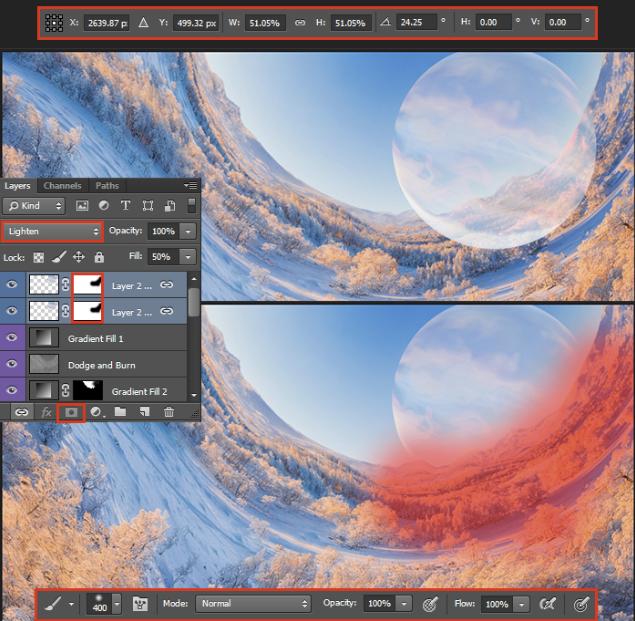Lock all padlock icon

99,257
